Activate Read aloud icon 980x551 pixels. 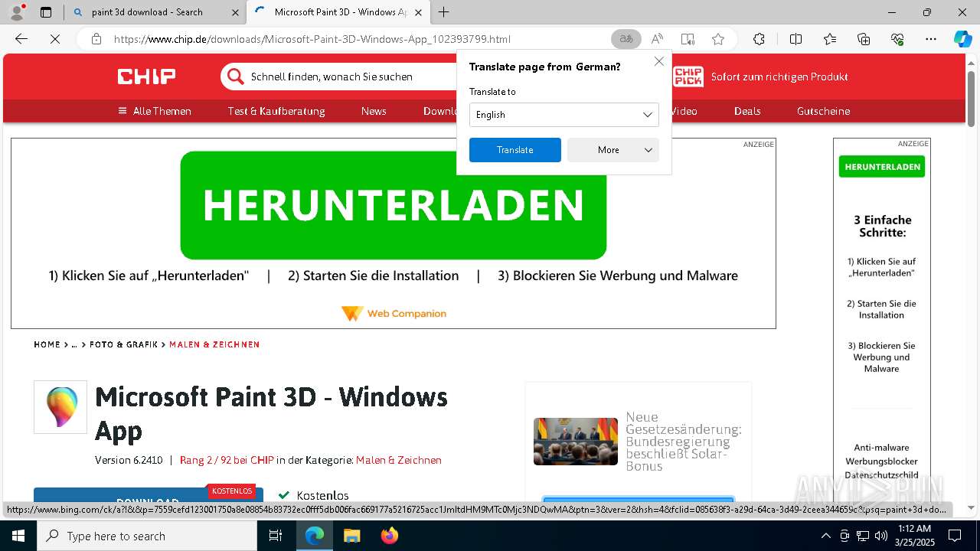point(657,39)
